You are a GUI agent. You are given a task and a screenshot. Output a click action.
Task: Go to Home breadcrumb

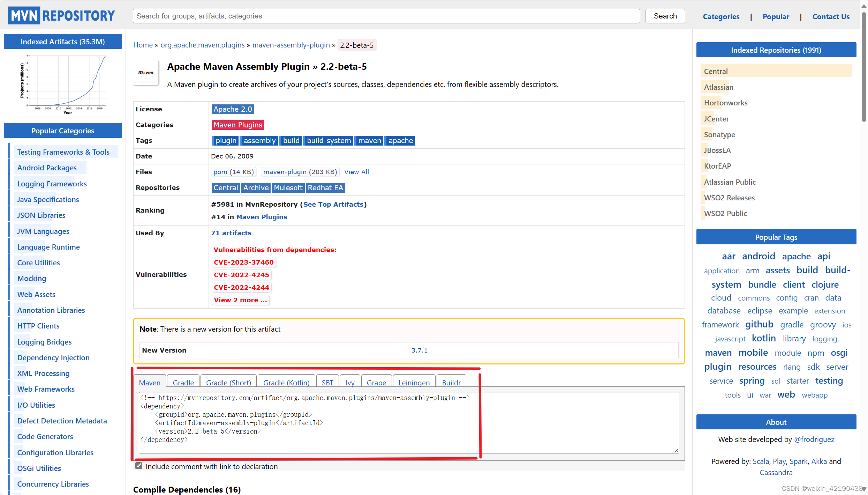coord(143,45)
